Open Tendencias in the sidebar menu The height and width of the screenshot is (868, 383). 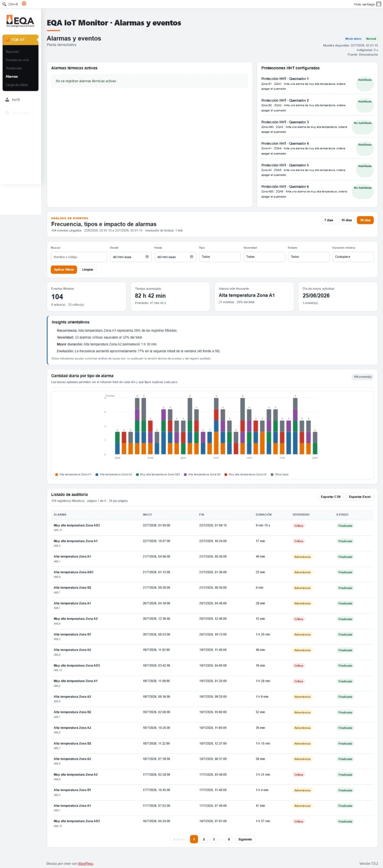14,68
